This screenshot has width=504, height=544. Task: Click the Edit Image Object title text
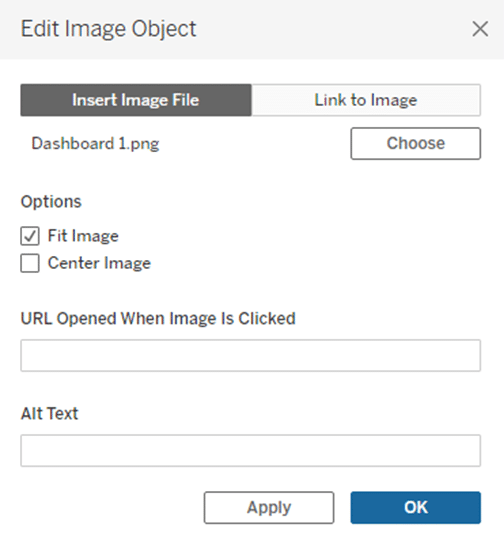(x=109, y=29)
